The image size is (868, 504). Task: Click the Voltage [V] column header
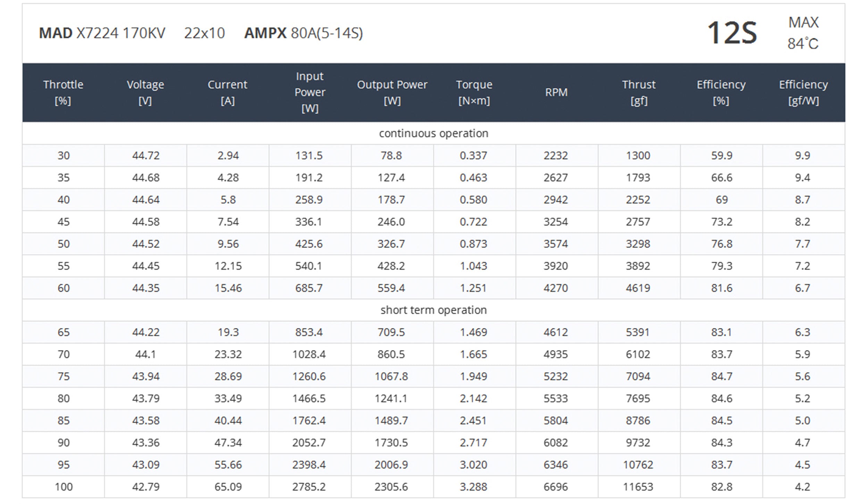coord(145,92)
